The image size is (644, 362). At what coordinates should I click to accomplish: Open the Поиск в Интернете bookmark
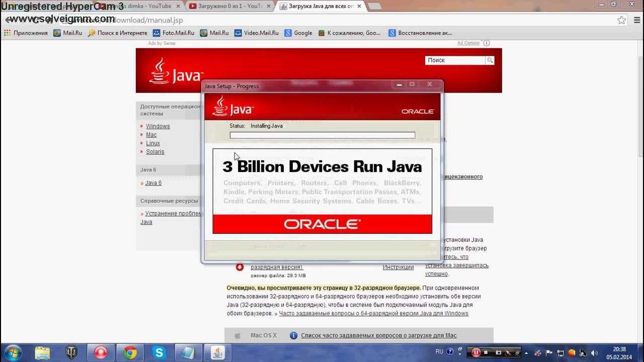(x=117, y=33)
